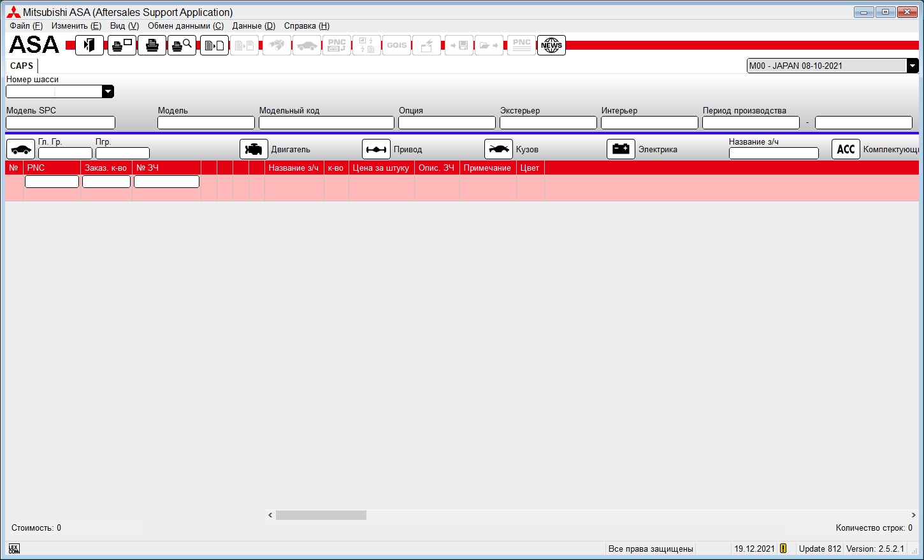The height and width of the screenshot is (560, 924).
Task: Click the Экстерьер input field
Action: [x=548, y=123]
